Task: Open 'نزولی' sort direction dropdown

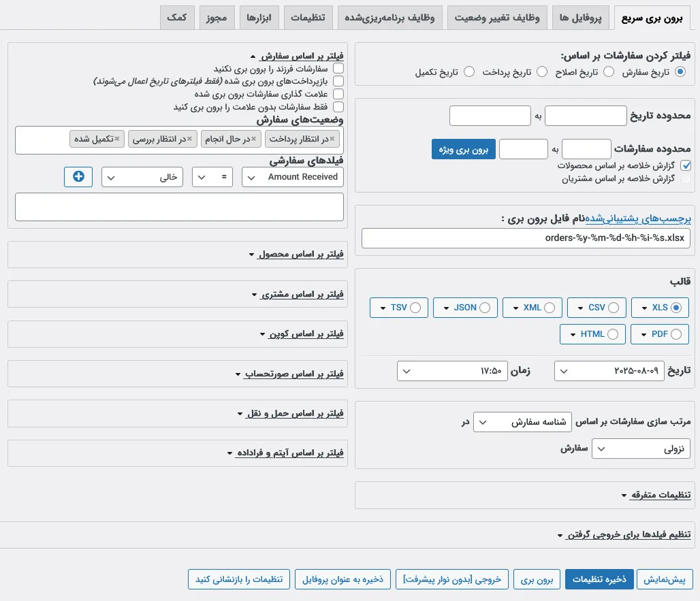Action: pyautogui.click(x=641, y=449)
